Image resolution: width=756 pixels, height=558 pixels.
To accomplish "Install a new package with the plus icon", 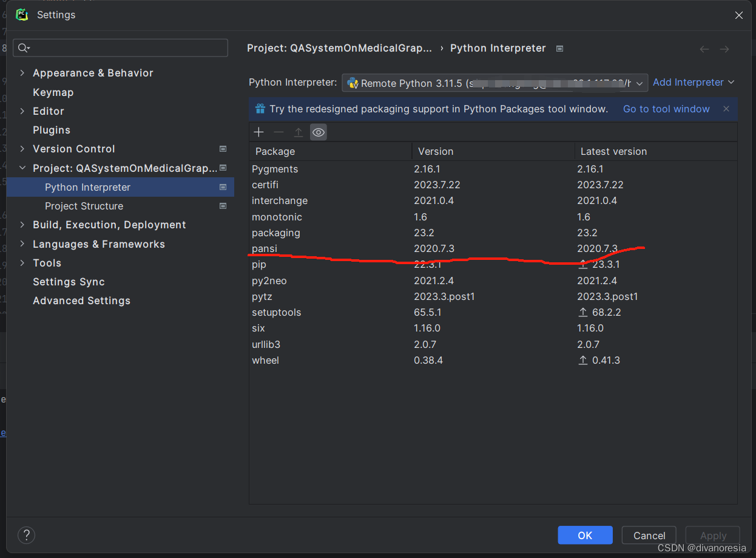I will (x=258, y=132).
